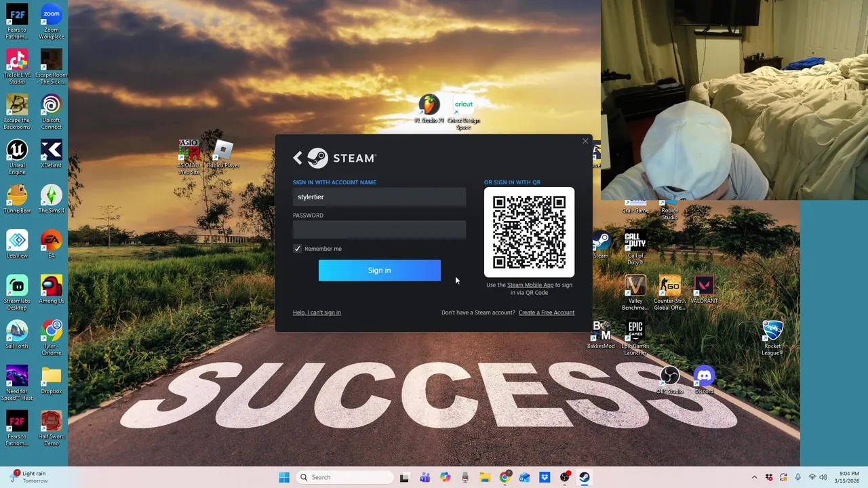Open the Dropbox folder on desktop

point(51,380)
